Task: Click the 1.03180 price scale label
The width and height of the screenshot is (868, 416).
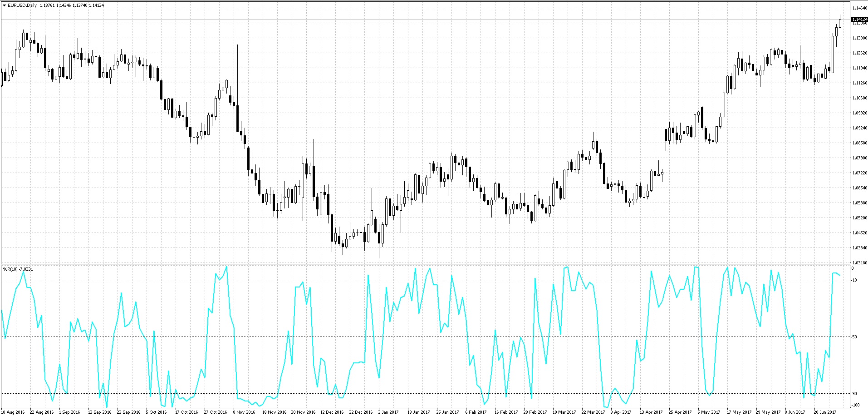Action: point(859,263)
